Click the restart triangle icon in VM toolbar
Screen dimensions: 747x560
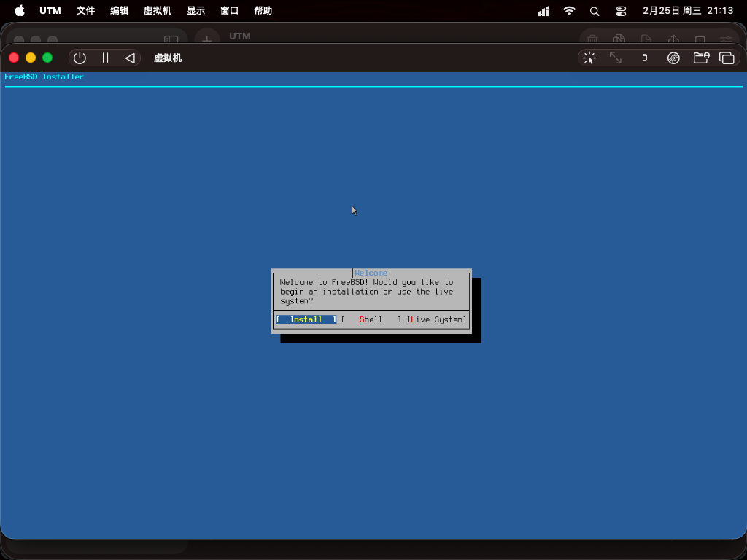point(130,58)
